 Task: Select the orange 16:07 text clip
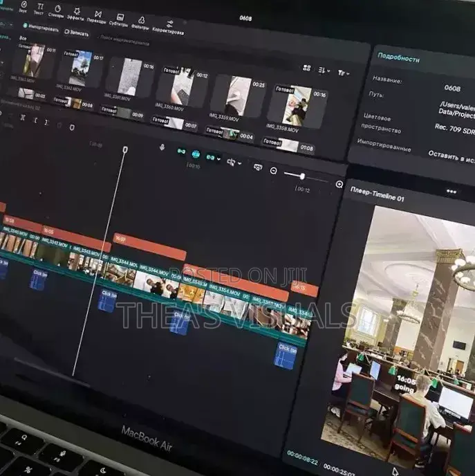point(150,246)
